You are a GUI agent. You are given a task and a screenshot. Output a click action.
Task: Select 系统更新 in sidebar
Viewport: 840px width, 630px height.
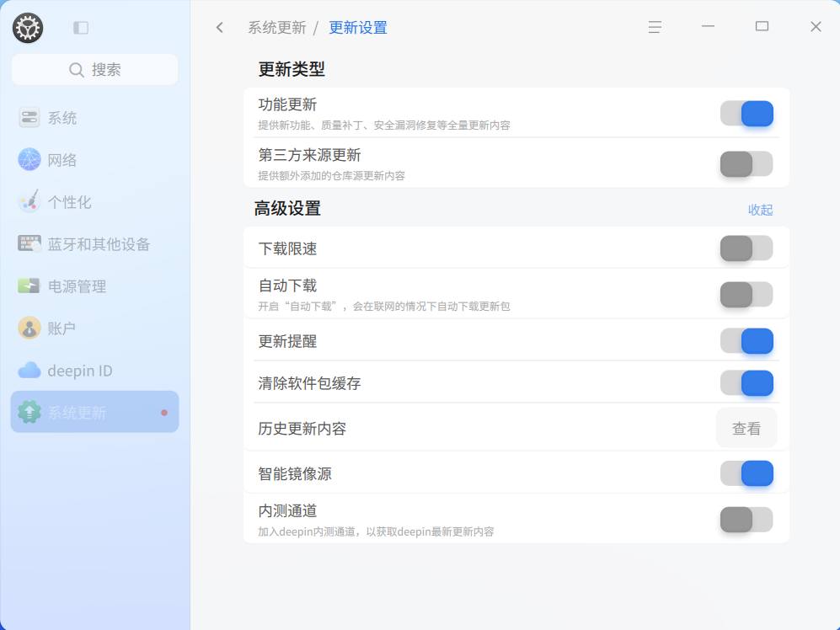95,412
